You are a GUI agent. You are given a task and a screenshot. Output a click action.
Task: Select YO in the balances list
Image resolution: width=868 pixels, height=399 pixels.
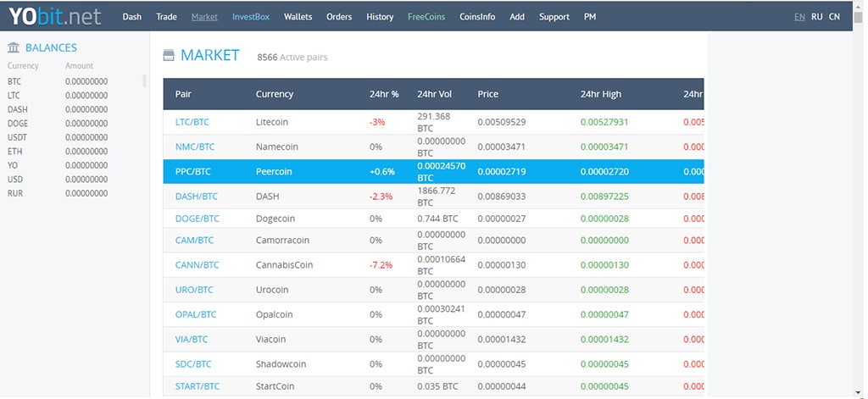pos(12,165)
